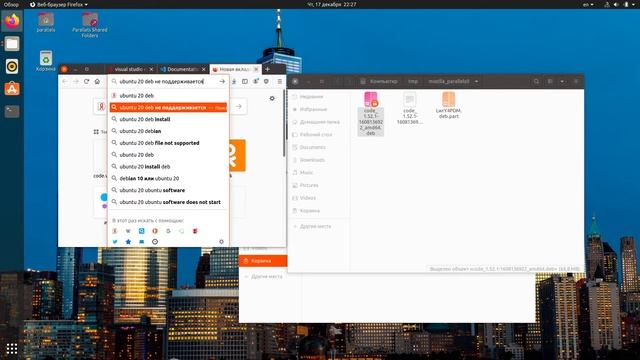
Task: Search bookmarks using the star icon
Action: tap(128, 242)
